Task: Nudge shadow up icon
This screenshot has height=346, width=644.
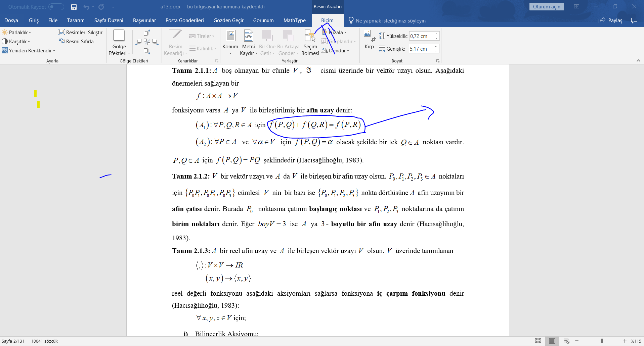Action: [147, 33]
